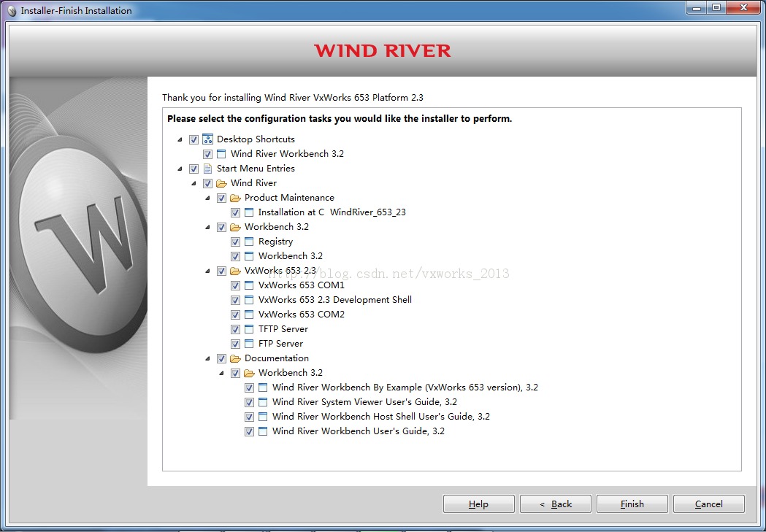Select the VxWorks 653 2.3 folder icon

coord(235,271)
